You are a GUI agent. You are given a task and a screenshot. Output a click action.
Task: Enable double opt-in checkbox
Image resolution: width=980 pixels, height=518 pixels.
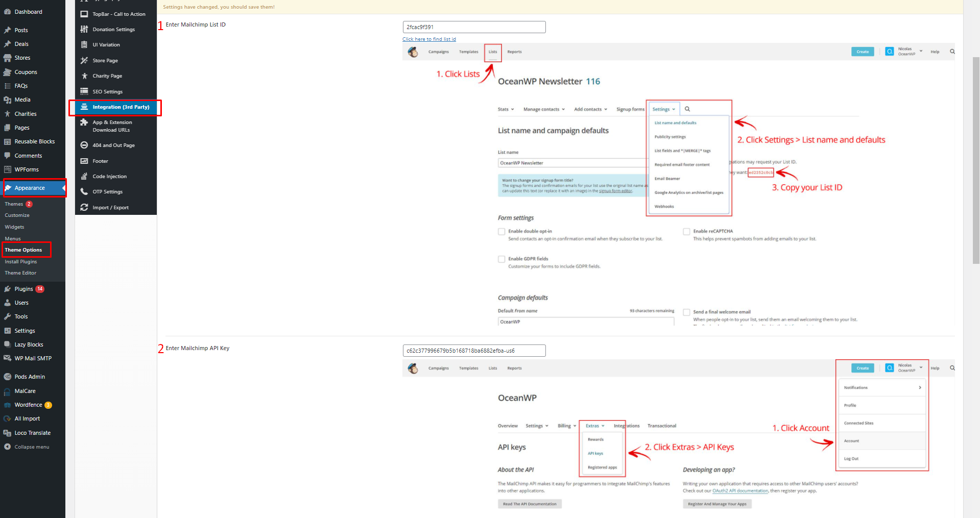point(501,231)
